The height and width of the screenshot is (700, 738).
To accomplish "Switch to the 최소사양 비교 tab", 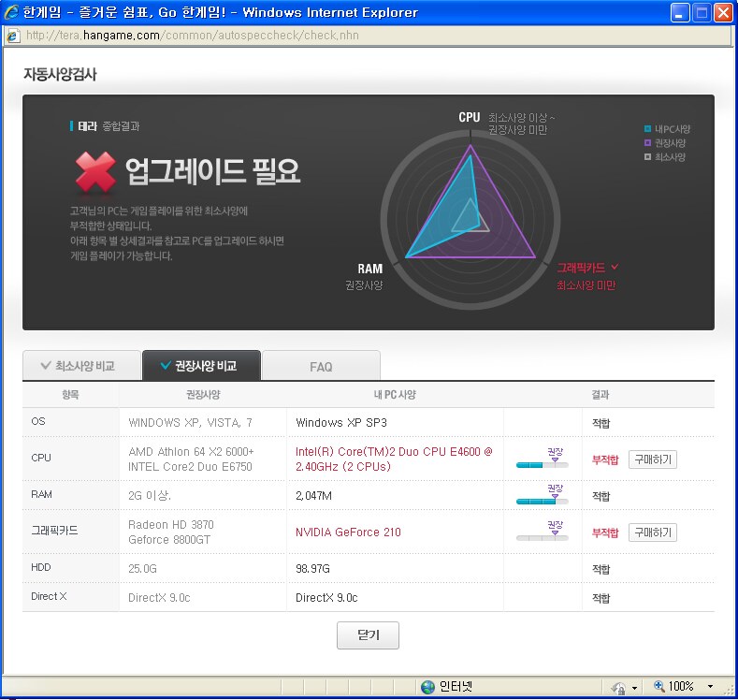I will pos(81,366).
